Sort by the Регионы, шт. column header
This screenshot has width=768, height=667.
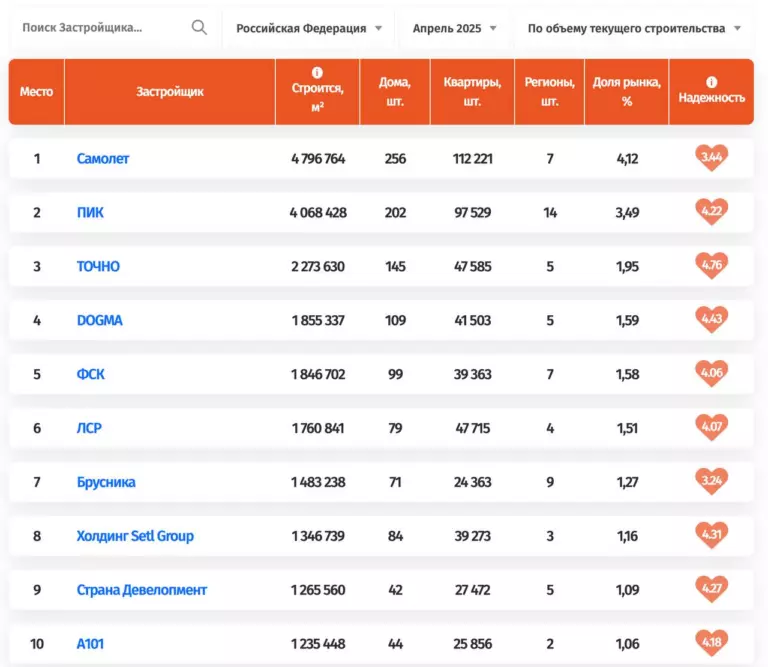[550, 92]
